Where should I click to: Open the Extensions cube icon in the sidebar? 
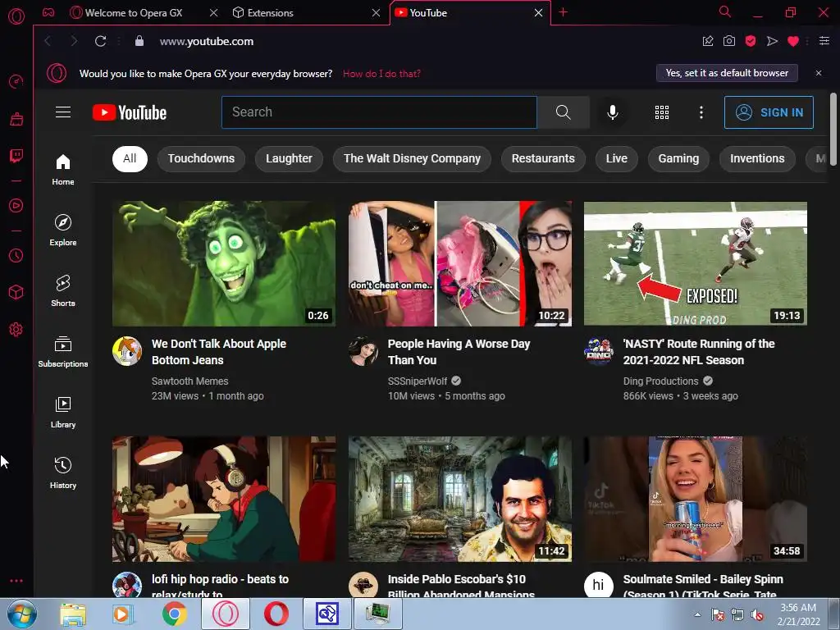tap(16, 292)
